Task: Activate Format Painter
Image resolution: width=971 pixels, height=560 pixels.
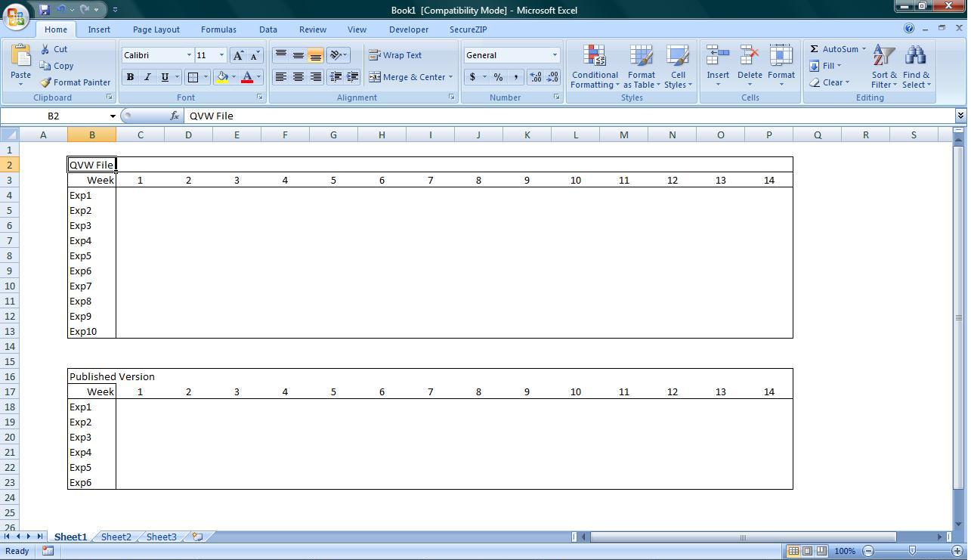Action: [75, 82]
